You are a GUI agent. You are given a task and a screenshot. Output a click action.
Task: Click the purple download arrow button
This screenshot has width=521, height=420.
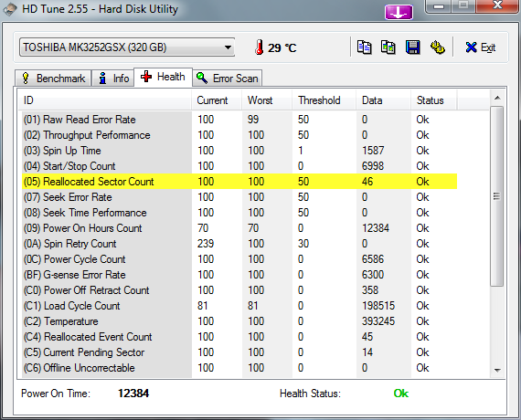pyautogui.click(x=399, y=12)
